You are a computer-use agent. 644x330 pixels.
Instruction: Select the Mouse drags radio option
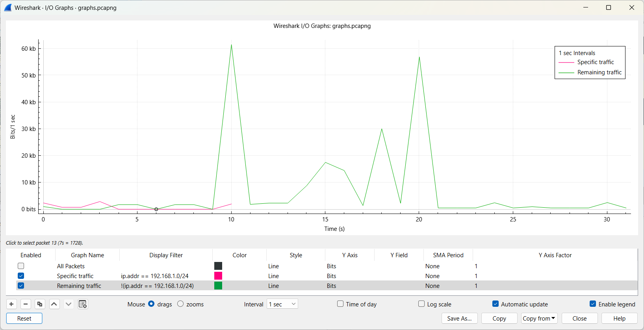[x=151, y=304]
